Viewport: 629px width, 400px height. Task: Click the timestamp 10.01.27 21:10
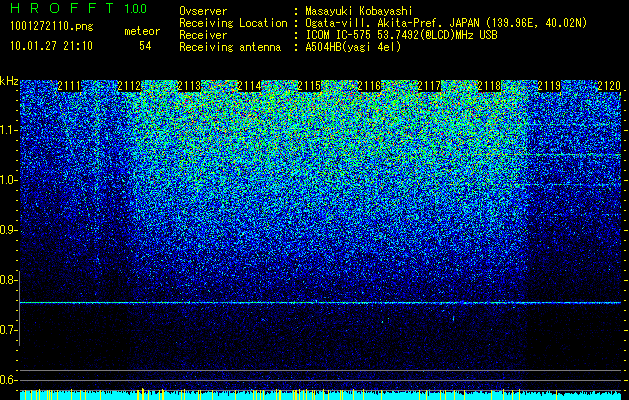tap(51, 46)
